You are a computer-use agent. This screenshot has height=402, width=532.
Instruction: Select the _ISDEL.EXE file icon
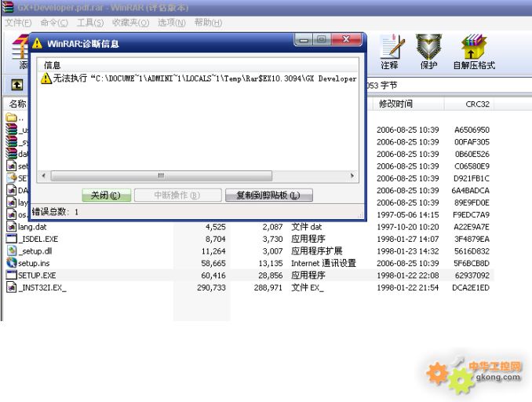12,239
